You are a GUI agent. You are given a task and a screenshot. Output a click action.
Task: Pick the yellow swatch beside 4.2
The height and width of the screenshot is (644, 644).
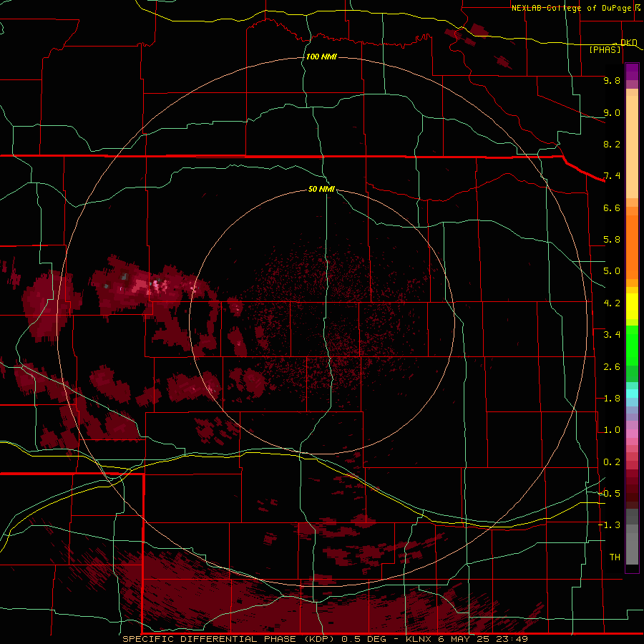click(632, 306)
